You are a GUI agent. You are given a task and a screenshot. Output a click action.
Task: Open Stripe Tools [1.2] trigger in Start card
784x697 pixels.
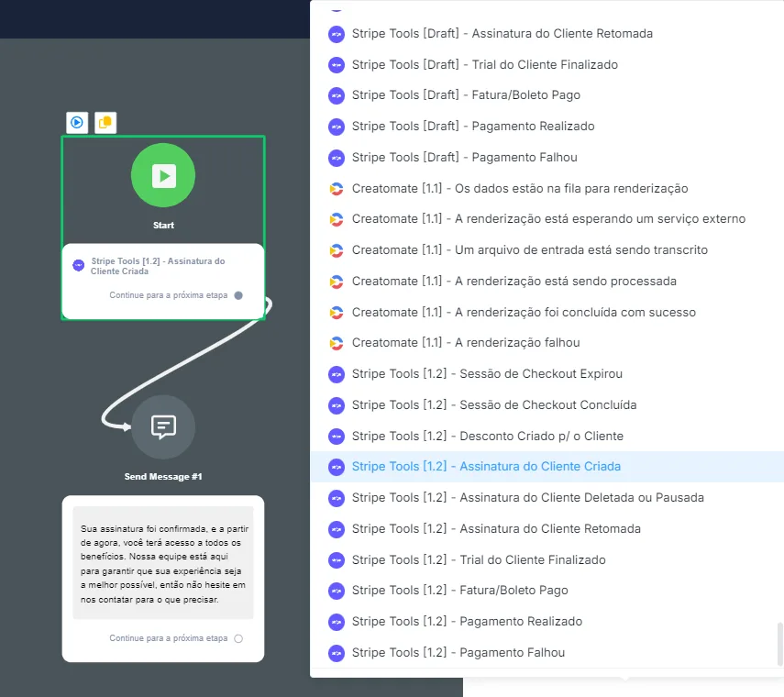tap(158, 266)
